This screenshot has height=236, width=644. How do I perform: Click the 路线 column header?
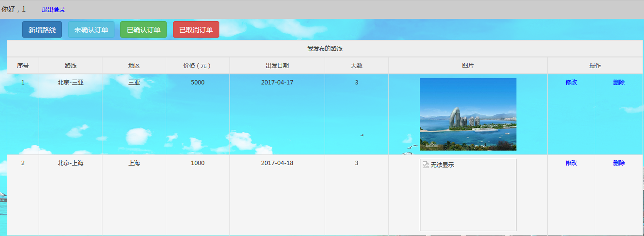point(71,66)
